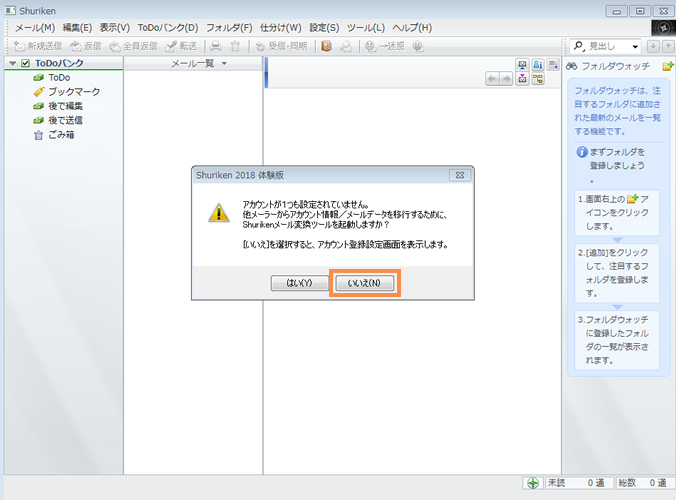Image resolution: width=676 pixels, height=500 pixels.
Task: Toggle the ToDoバンク checkbox
Action: (x=25, y=64)
